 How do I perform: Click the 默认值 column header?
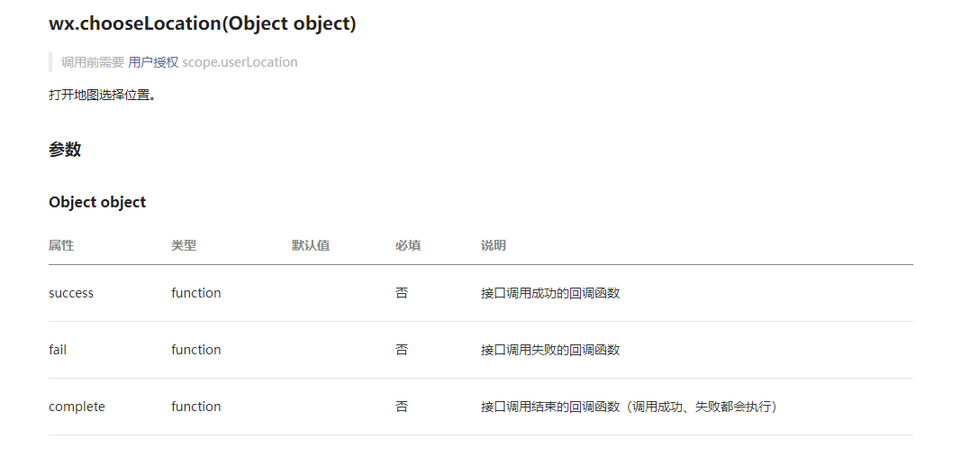(x=311, y=245)
